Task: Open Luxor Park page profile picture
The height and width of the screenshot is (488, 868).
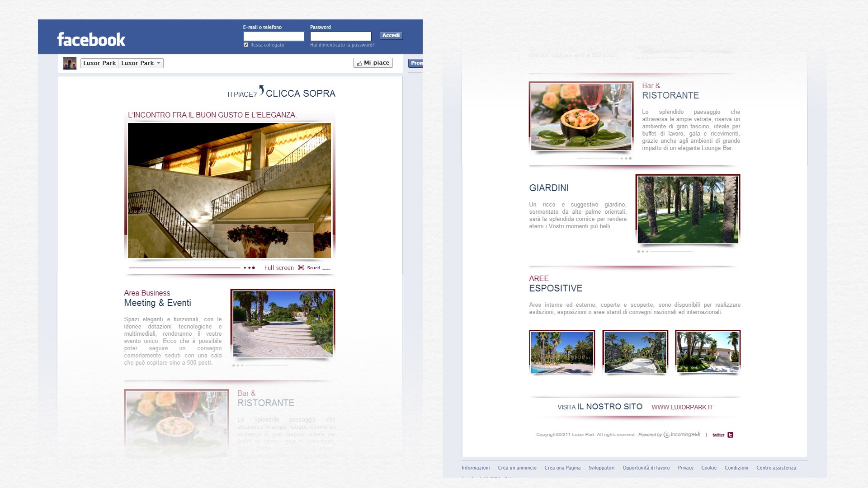Action: (x=70, y=63)
